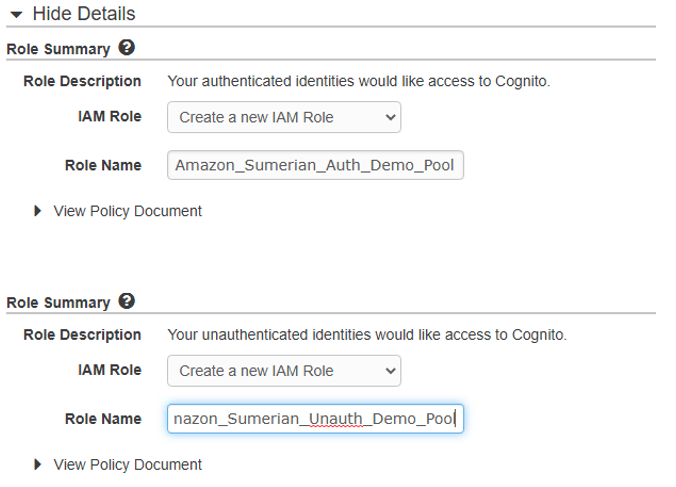The width and height of the screenshot is (676, 487).
Task: Focus the Unauth_Demo_Pool role name field
Action: (x=315, y=419)
